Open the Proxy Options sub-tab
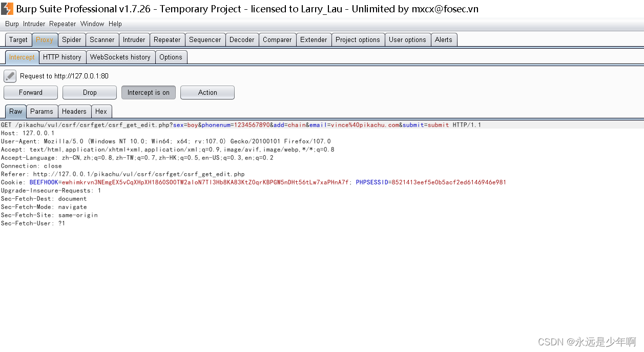Viewport: 644px width, 352px height. pos(171,57)
